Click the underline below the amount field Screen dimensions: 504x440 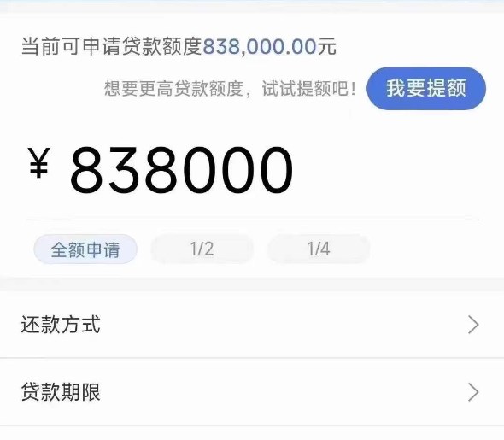click(253, 220)
